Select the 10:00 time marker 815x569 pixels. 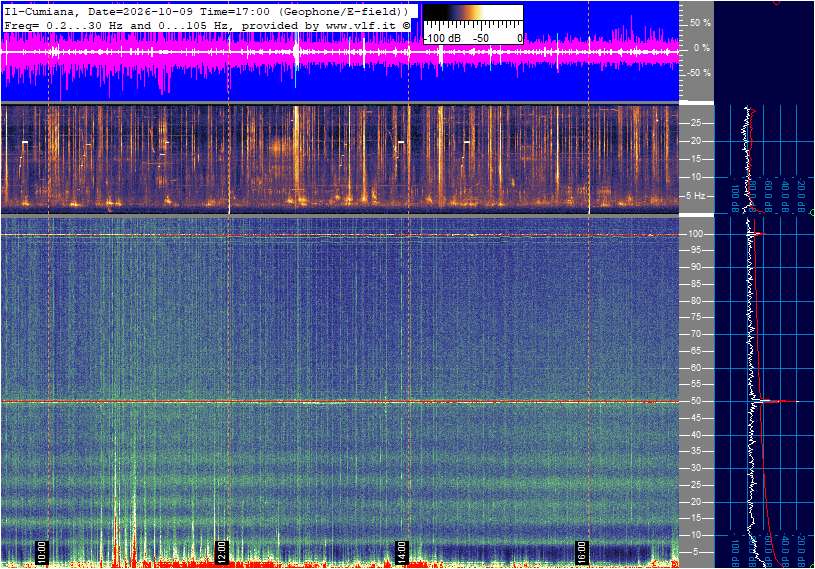coord(42,552)
